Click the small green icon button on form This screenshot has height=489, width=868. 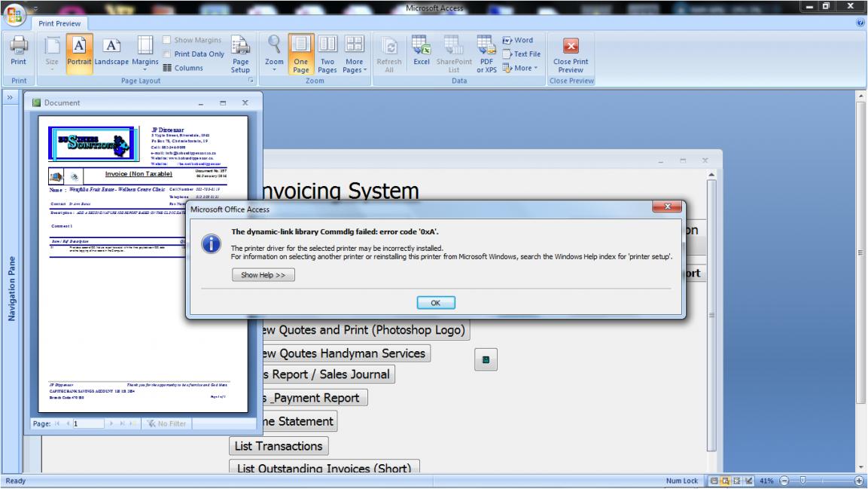coord(486,359)
